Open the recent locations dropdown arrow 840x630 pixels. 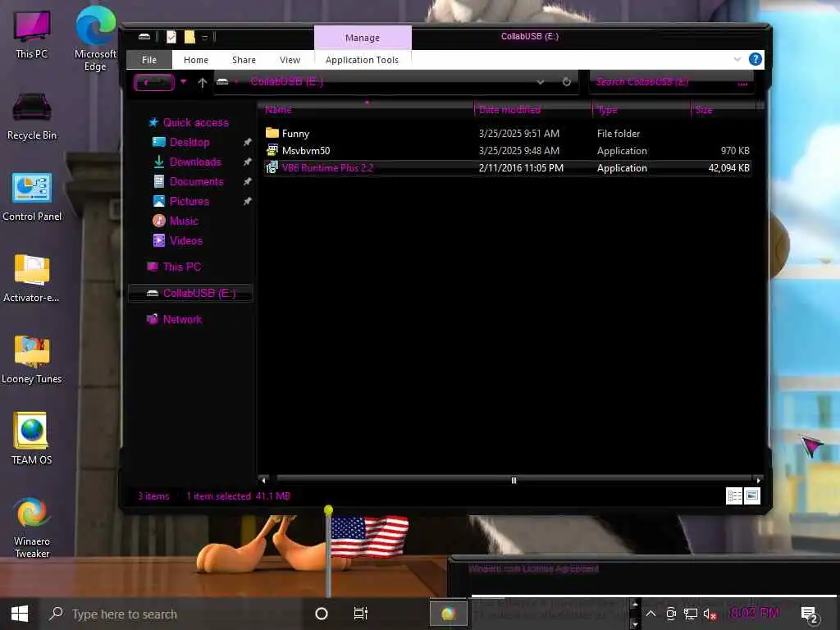point(183,81)
